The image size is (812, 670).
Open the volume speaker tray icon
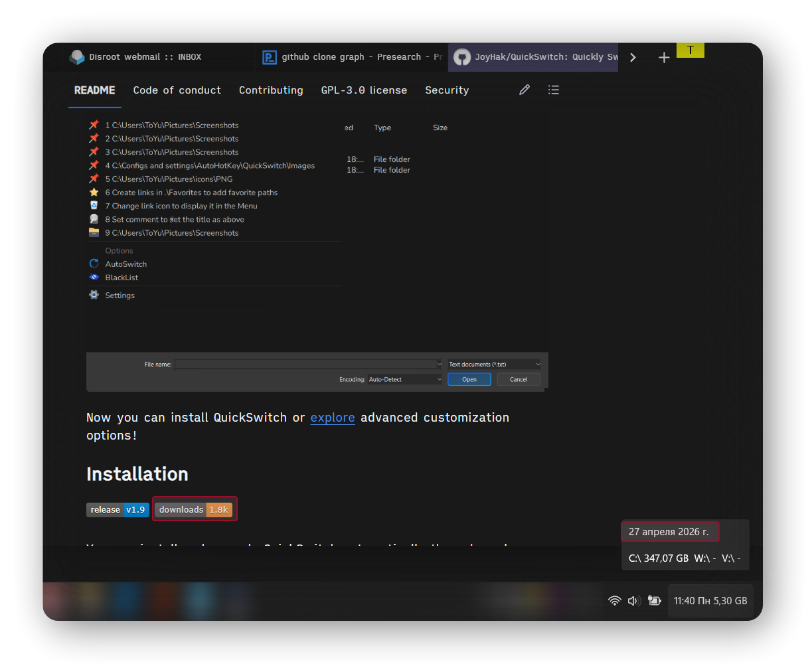tap(634, 601)
